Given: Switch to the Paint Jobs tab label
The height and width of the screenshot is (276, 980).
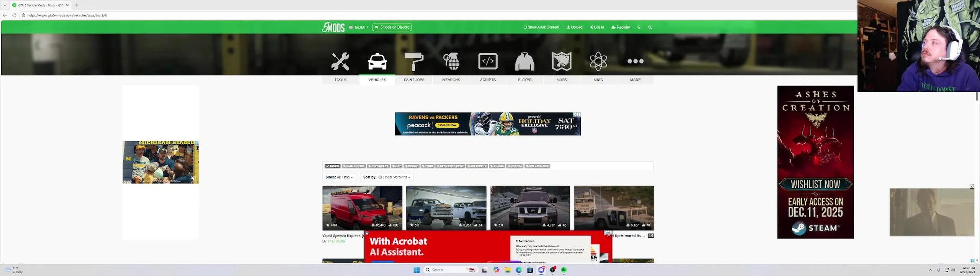Looking at the screenshot, I should [x=414, y=80].
